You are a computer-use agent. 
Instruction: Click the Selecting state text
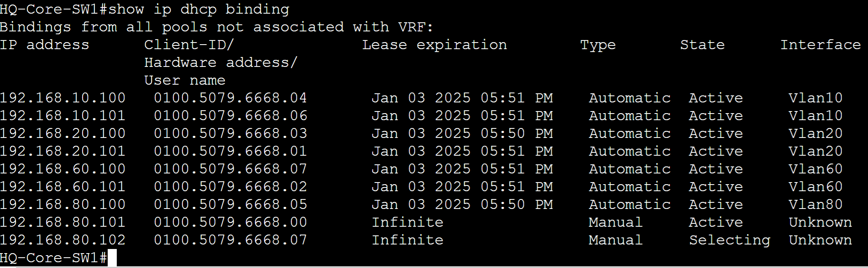pyautogui.click(x=729, y=240)
